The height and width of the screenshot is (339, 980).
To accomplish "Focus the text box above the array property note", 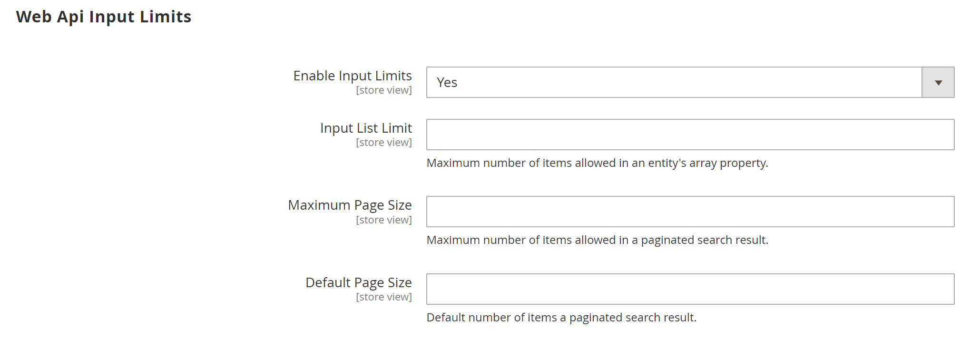I will tap(690, 135).
